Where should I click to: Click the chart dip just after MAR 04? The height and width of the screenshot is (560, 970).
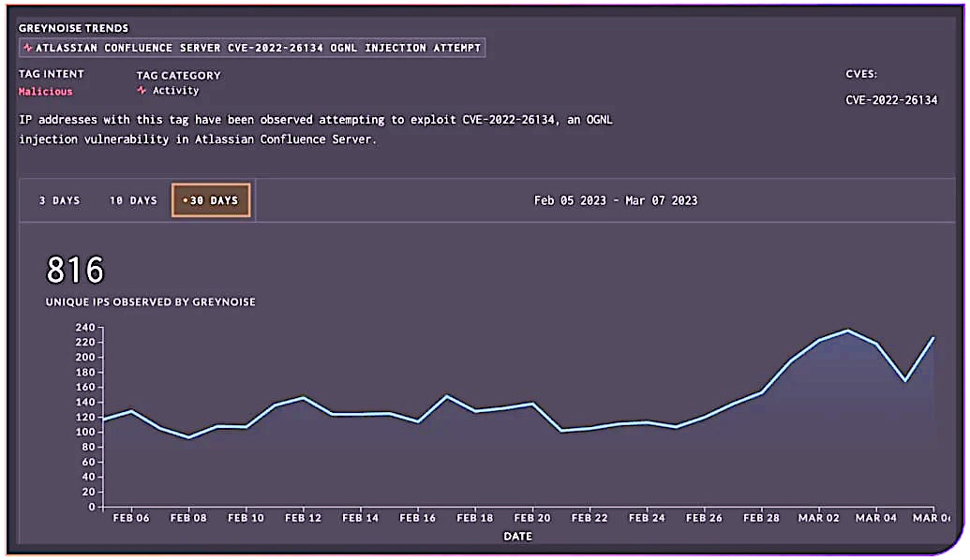[905, 381]
